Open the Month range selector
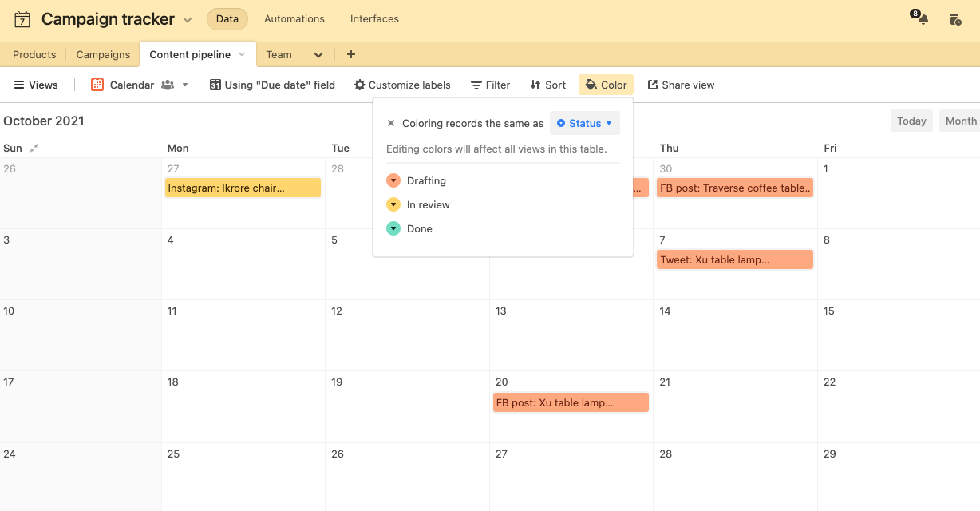980x511 pixels. click(x=960, y=121)
